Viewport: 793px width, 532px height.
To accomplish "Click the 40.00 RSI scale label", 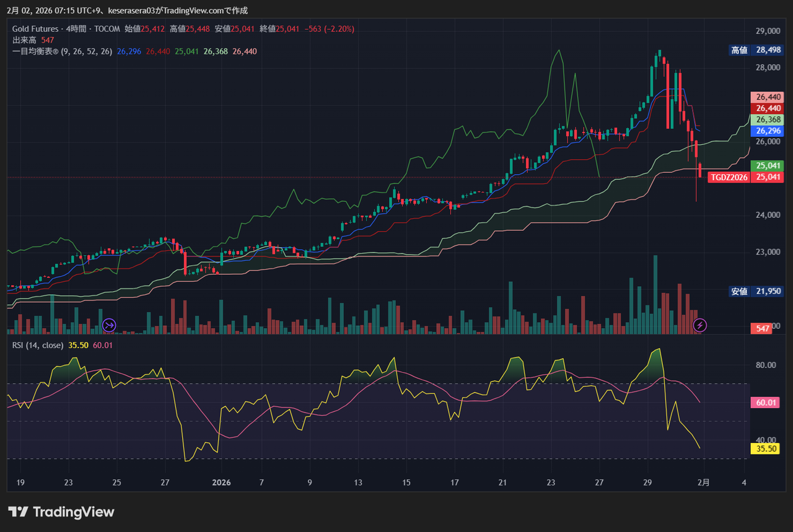I will pos(766,440).
